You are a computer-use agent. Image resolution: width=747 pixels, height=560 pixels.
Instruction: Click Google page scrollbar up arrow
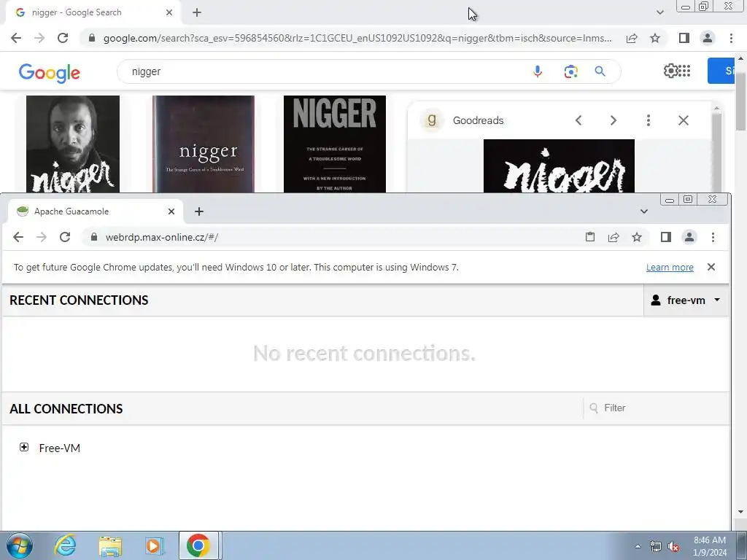740,59
